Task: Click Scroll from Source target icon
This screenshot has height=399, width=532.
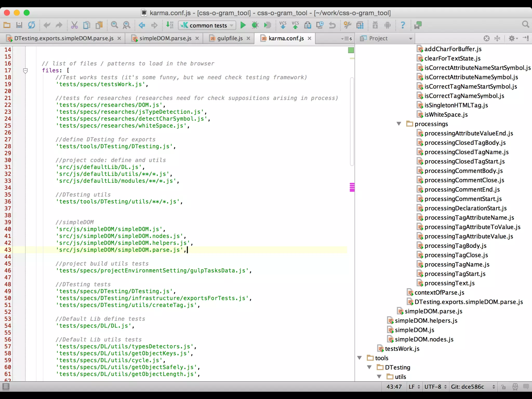Action: (486, 38)
